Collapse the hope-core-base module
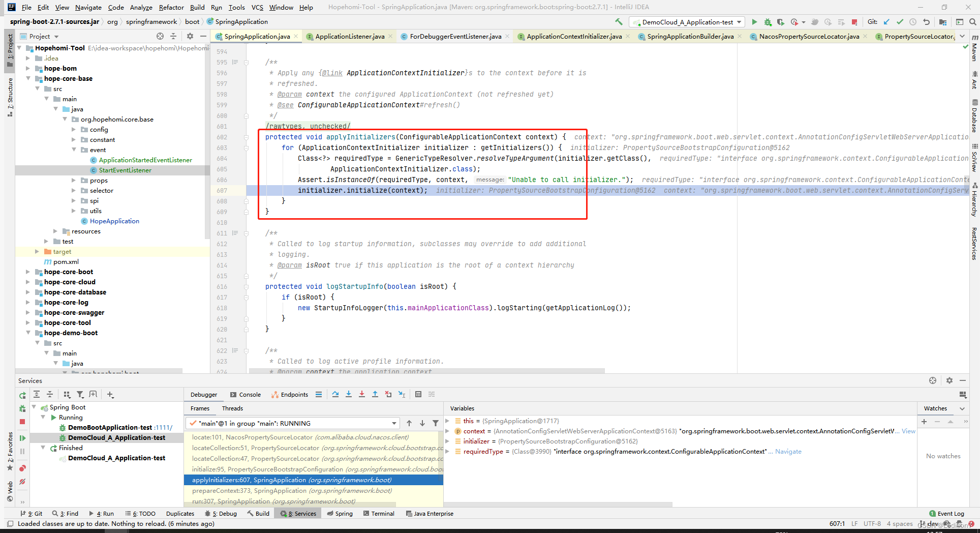 point(28,78)
